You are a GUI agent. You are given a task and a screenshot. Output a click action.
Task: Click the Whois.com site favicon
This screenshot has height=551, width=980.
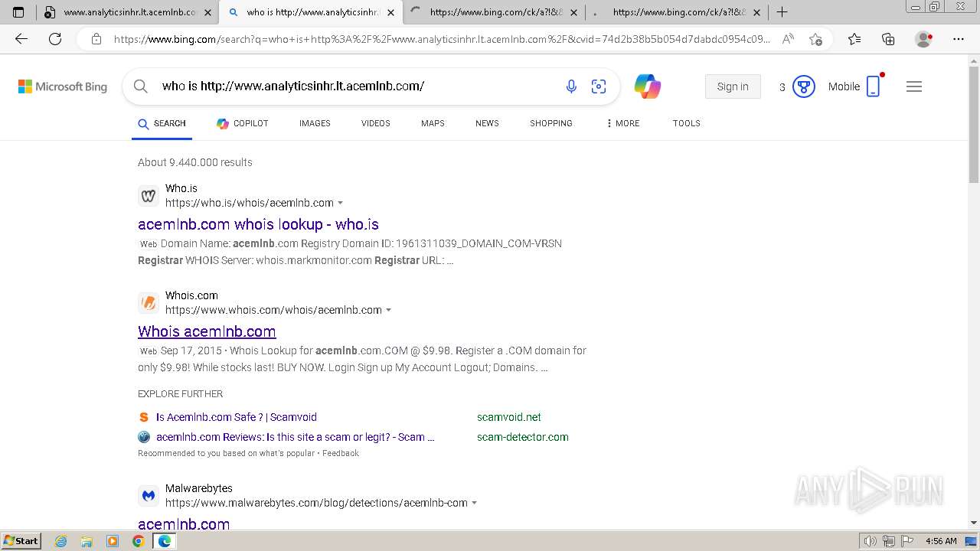click(149, 303)
